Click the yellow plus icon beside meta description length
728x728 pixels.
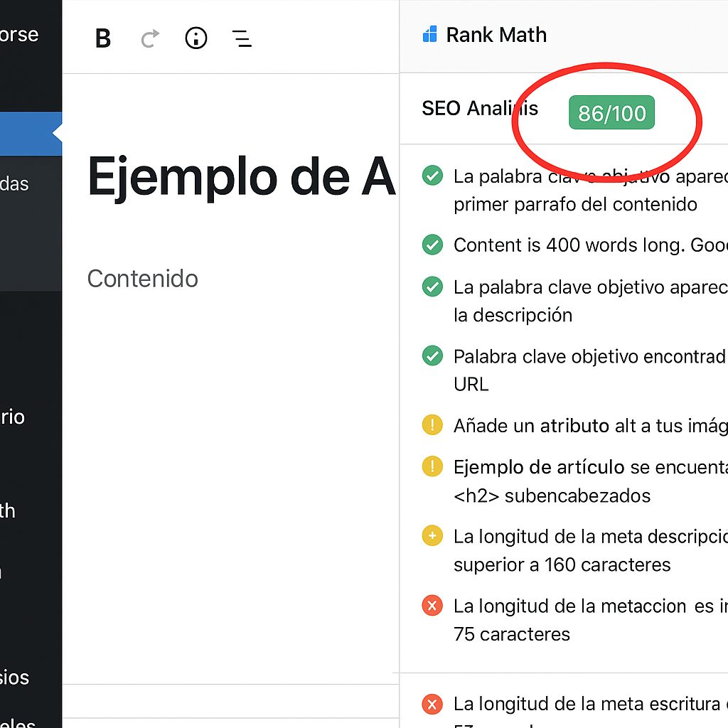pos(432,535)
